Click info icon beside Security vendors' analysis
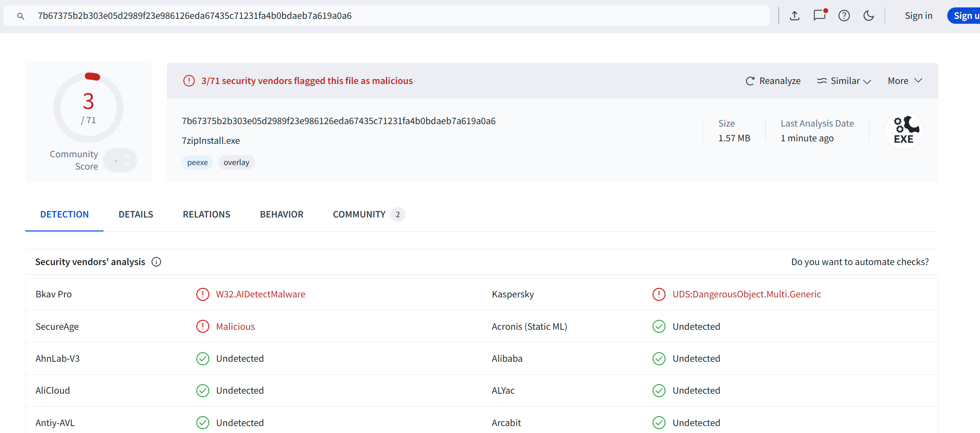980x433 pixels. click(x=156, y=262)
